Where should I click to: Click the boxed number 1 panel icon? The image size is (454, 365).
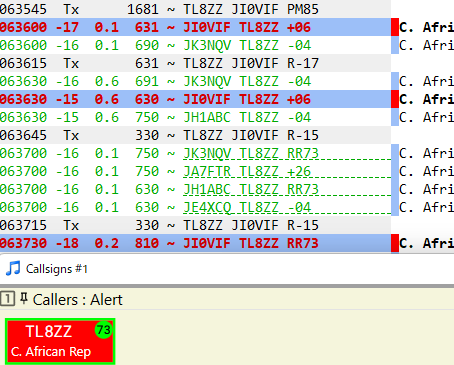pos(7,299)
